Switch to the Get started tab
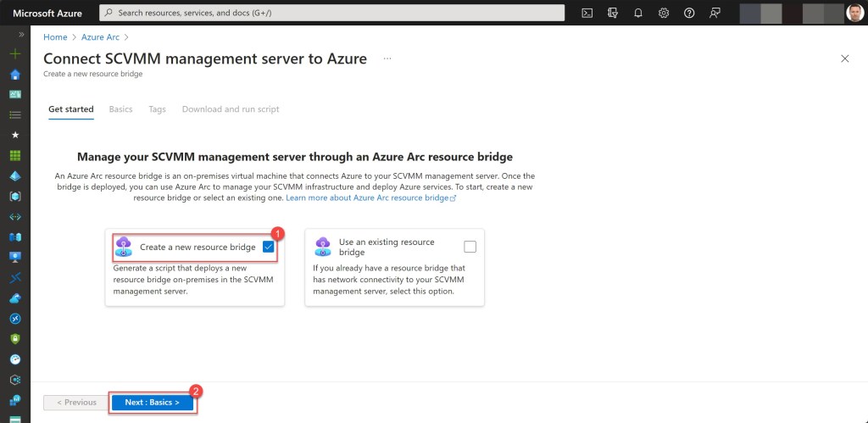 coord(71,109)
